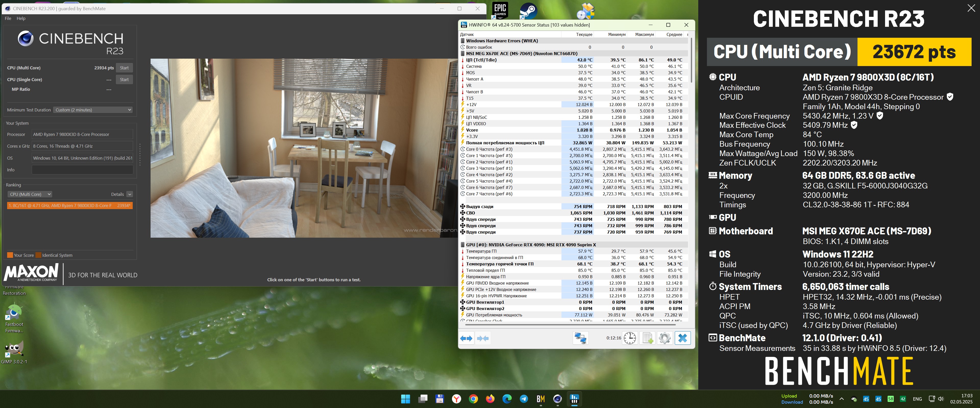Click the Cinebench rendered room image
The height and width of the screenshot is (408, 980).
(x=304, y=148)
